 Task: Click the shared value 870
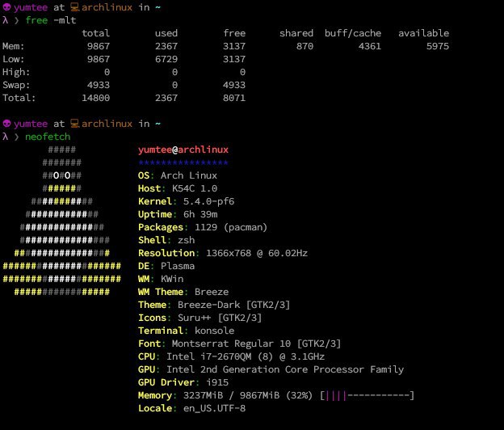point(304,46)
